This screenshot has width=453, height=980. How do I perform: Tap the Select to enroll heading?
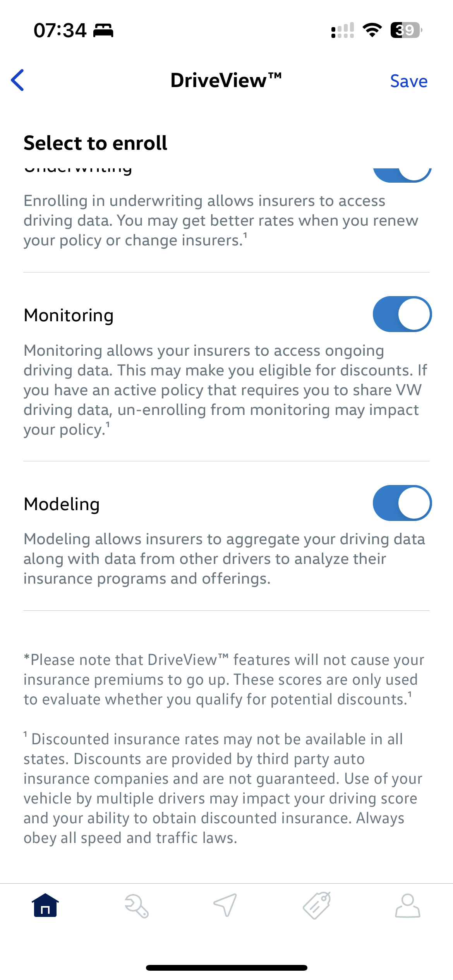(x=95, y=143)
